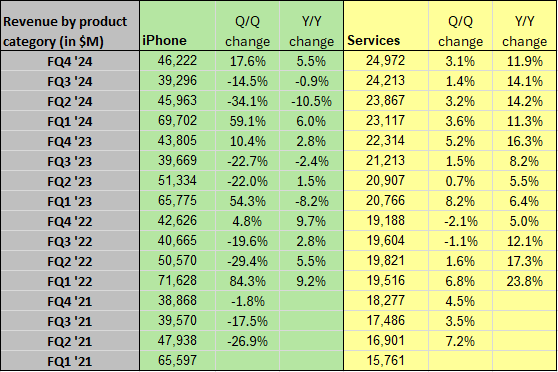Select the iPhone value 71,628
This screenshot has width=558, height=372.
177,281
